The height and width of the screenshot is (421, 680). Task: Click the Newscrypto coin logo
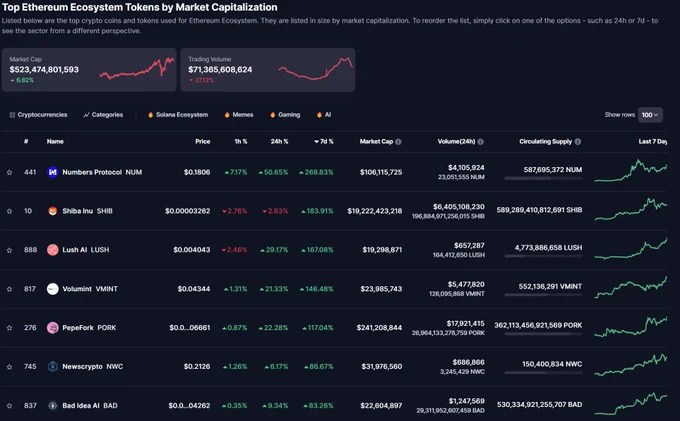pyautogui.click(x=52, y=366)
